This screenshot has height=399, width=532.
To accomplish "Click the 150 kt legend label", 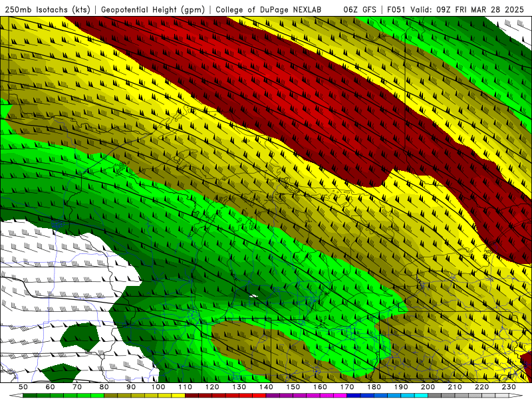I will [x=293, y=387].
